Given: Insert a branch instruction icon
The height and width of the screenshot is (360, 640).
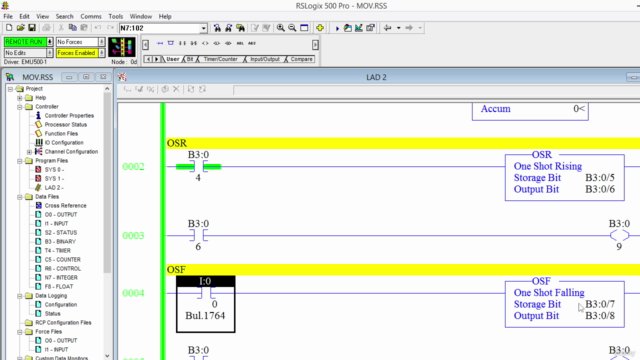Looking at the screenshot, I should coord(171,43).
